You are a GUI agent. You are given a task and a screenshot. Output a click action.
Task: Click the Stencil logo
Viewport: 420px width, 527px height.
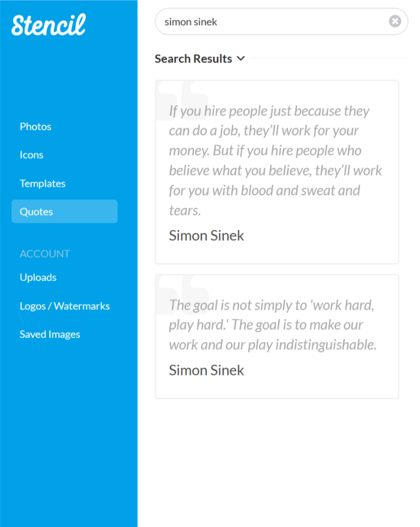(48, 25)
